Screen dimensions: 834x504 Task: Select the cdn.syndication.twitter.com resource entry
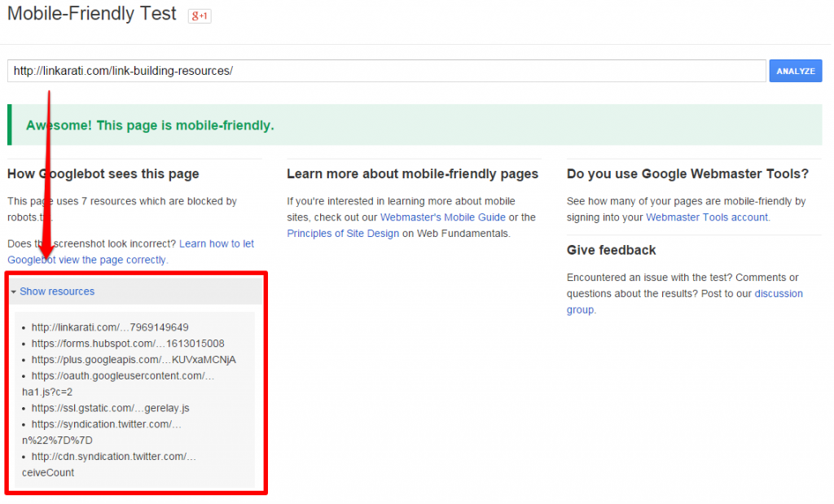tap(114, 457)
